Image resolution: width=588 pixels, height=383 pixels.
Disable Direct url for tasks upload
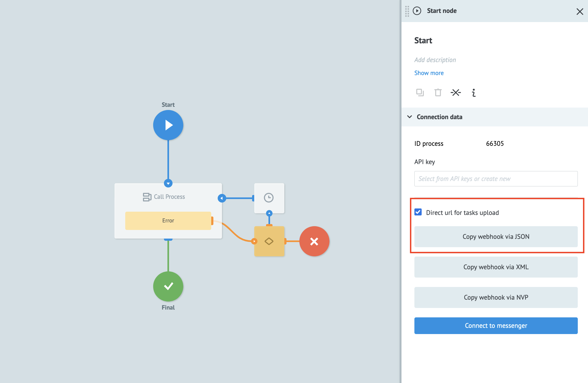[x=418, y=212]
